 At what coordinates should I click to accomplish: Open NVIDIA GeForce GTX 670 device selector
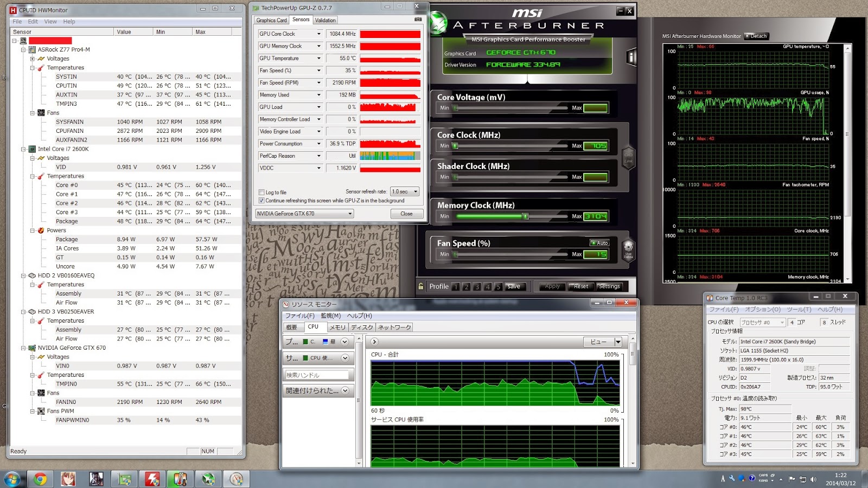point(304,214)
